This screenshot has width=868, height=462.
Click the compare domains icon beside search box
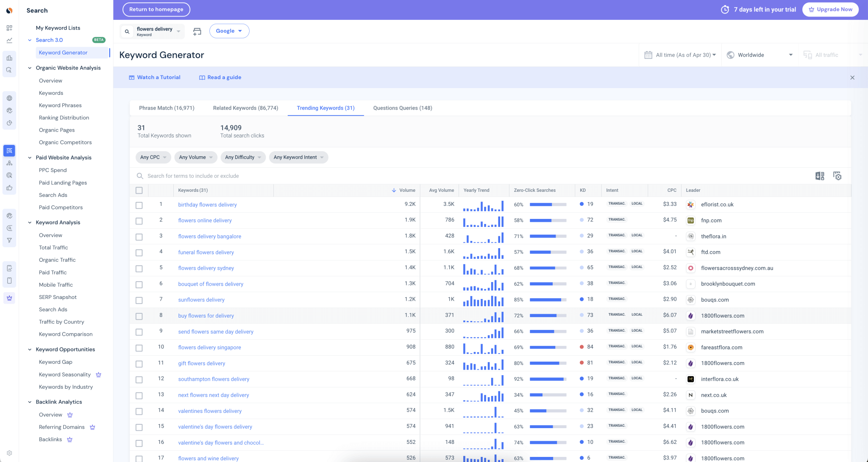click(x=197, y=30)
